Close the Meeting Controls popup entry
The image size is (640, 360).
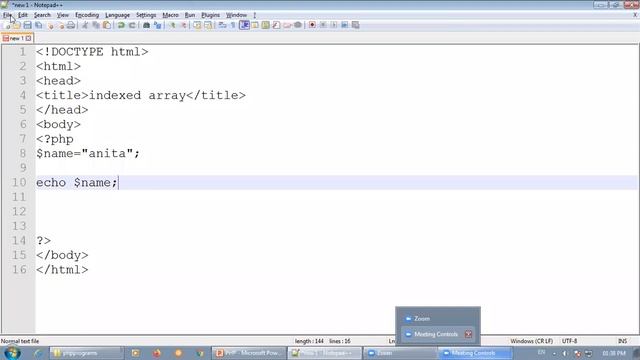click(x=469, y=334)
